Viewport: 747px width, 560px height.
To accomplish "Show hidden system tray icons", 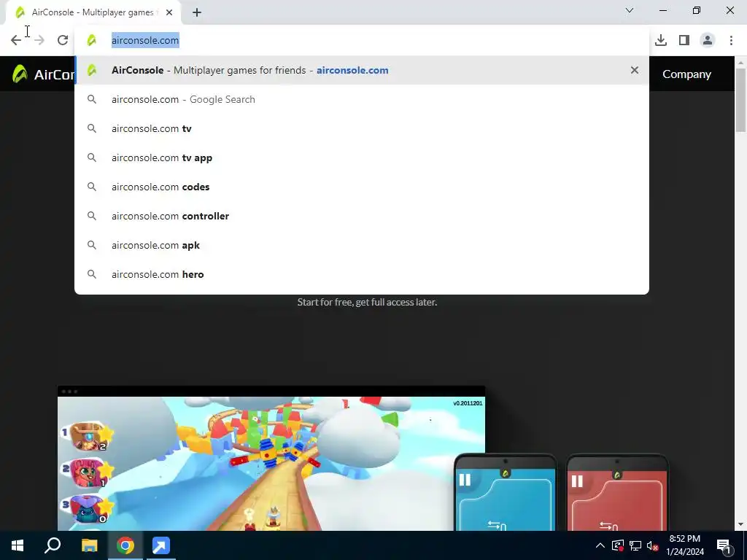I will [600, 545].
